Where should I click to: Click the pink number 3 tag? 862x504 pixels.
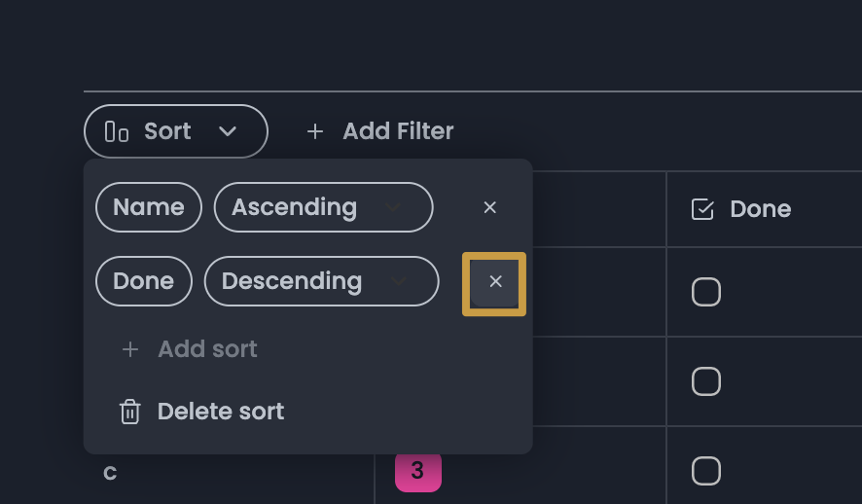417,471
